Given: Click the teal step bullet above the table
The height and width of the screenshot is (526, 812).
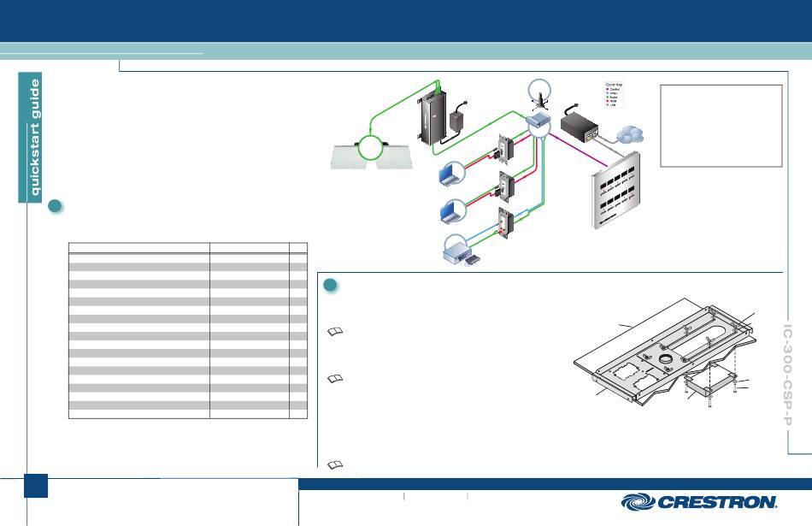Looking at the screenshot, I should (x=55, y=207).
